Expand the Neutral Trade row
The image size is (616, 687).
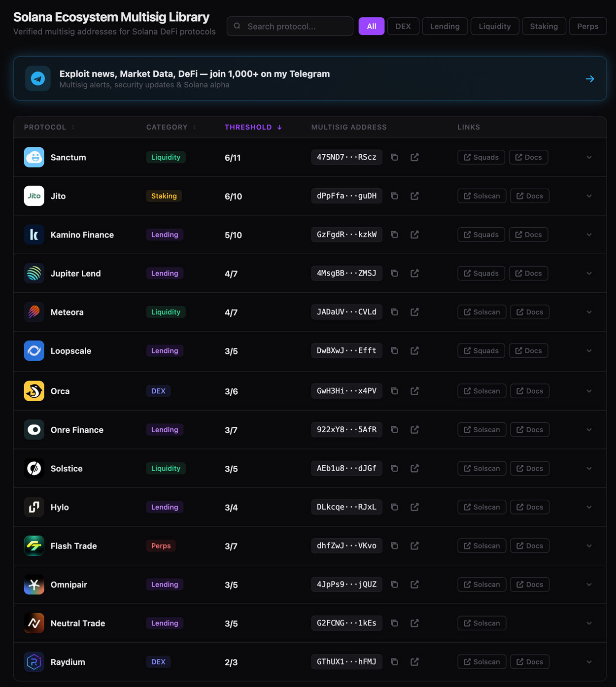click(x=589, y=623)
